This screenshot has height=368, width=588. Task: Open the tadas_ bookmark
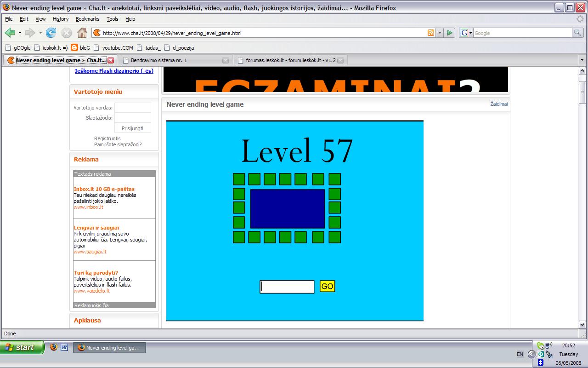[x=149, y=47]
